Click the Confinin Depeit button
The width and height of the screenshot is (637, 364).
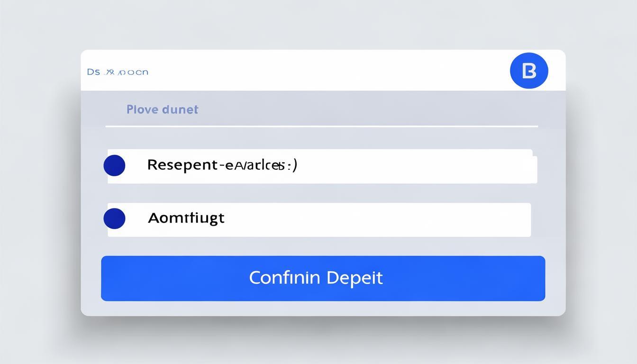coord(323,278)
